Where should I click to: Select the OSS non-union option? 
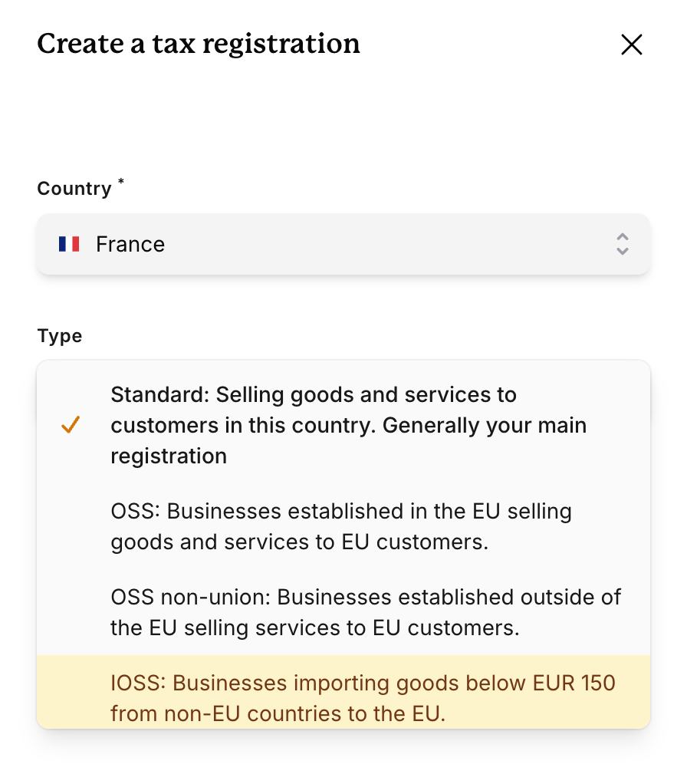[366, 612]
